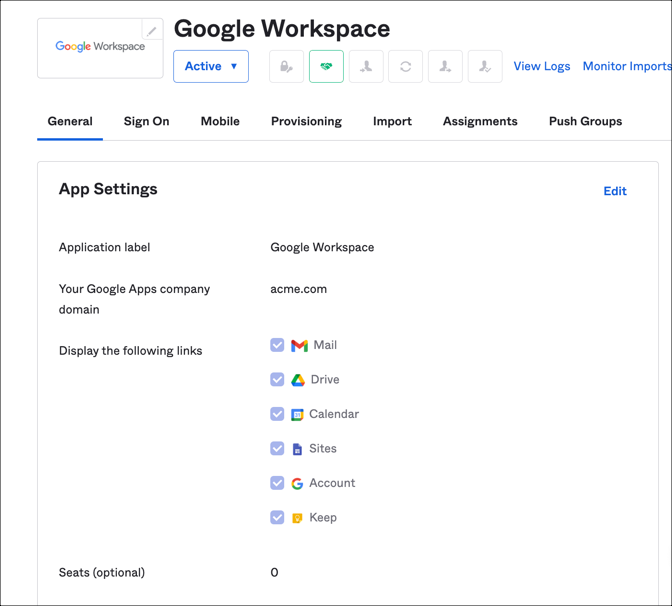Open the Provisioning tab

[306, 121]
